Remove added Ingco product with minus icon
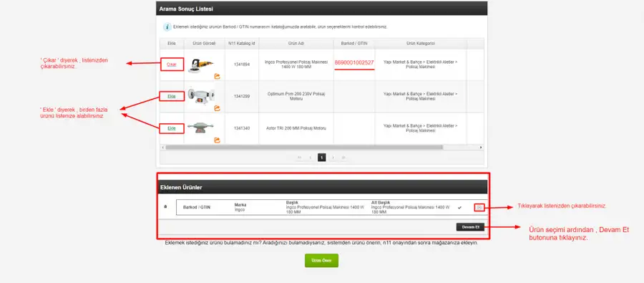Viewport: 644px width, 283px height. click(479, 208)
